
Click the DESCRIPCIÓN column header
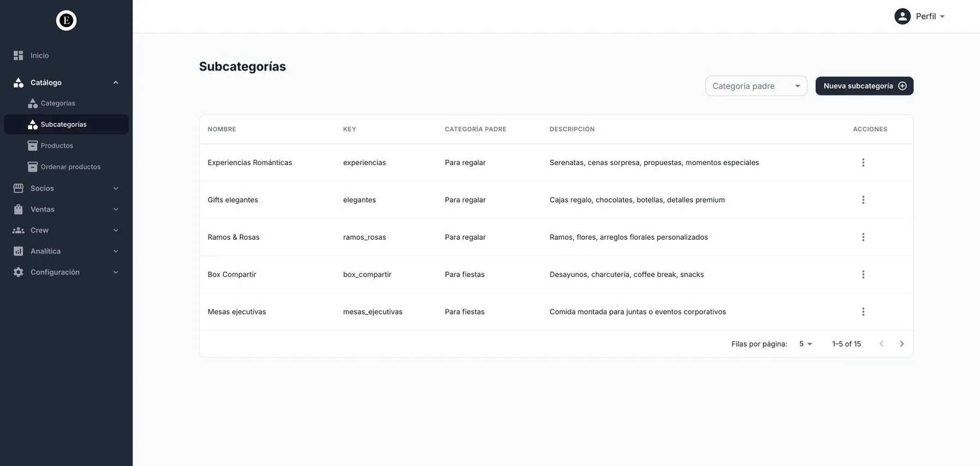572,129
